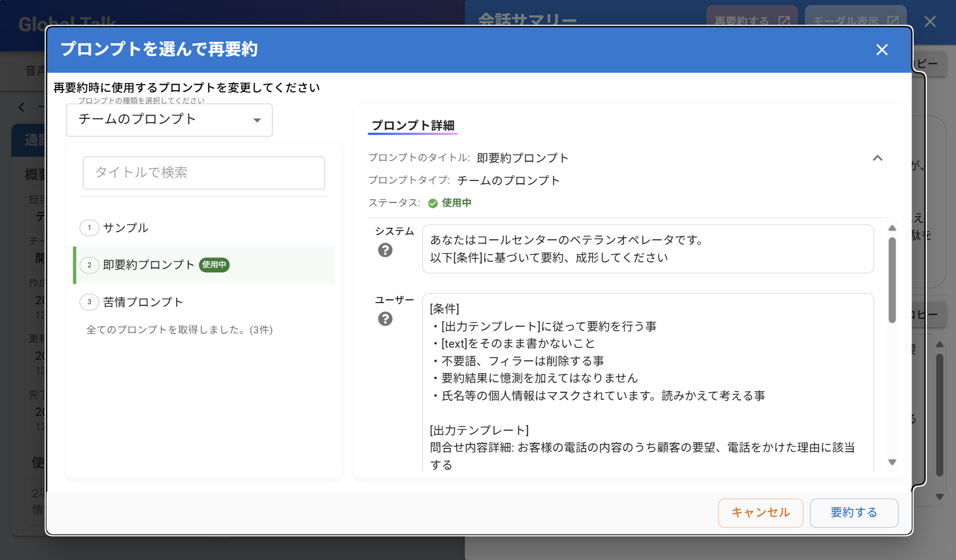Click the プロンプト詳細 tab
Image resolution: width=956 pixels, height=560 pixels.
pos(413,125)
